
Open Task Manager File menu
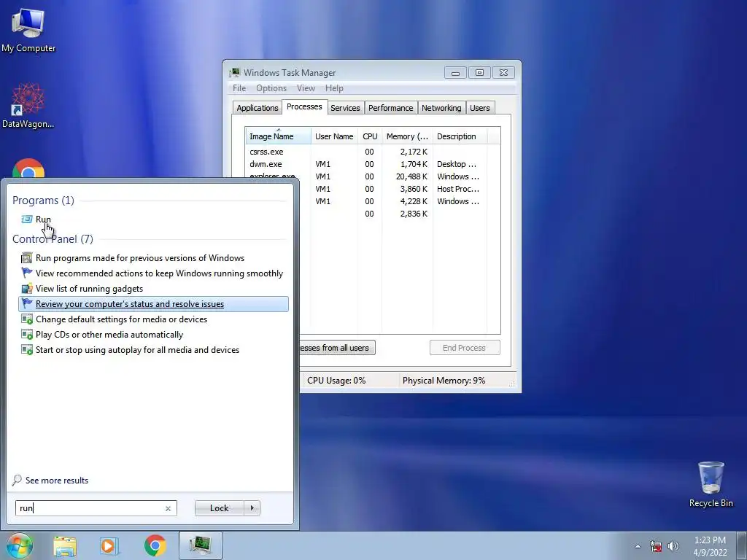click(x=239, y=88)
